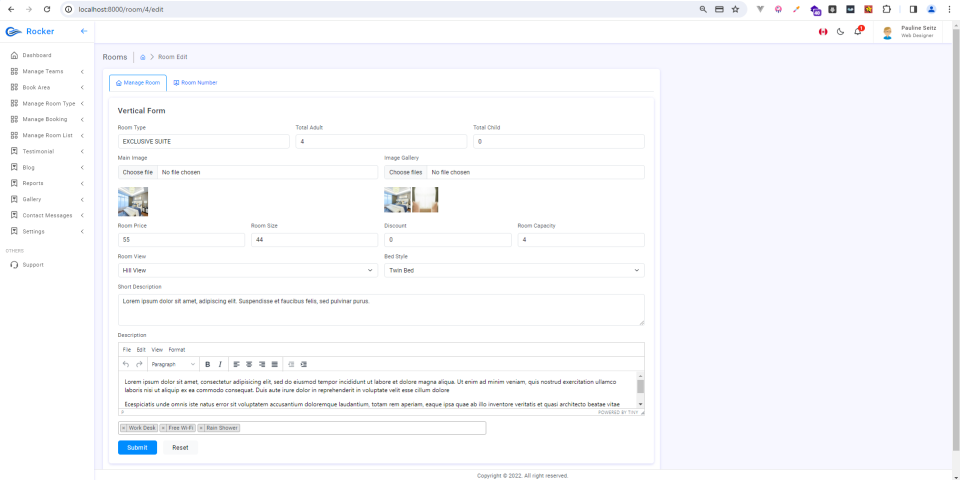Click the description editor scrollbar
The height and width of the screenshot is (480, 960).
(x=640, y=387)
